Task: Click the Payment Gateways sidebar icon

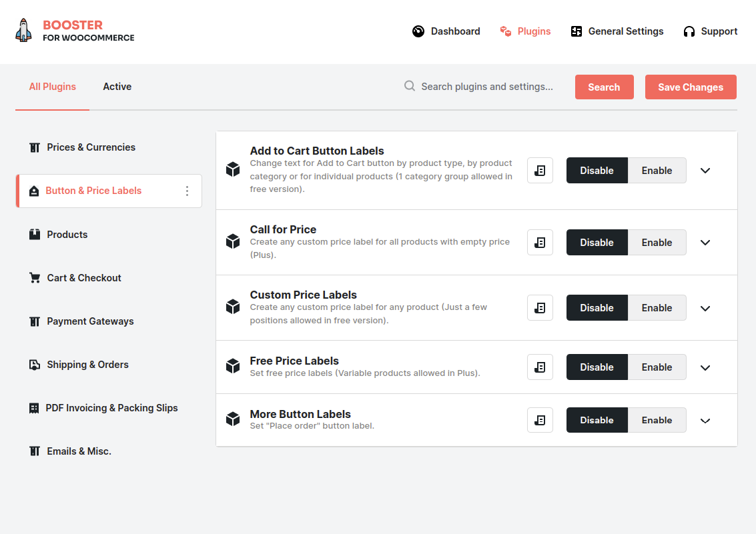Action: (x=35, y=321)
